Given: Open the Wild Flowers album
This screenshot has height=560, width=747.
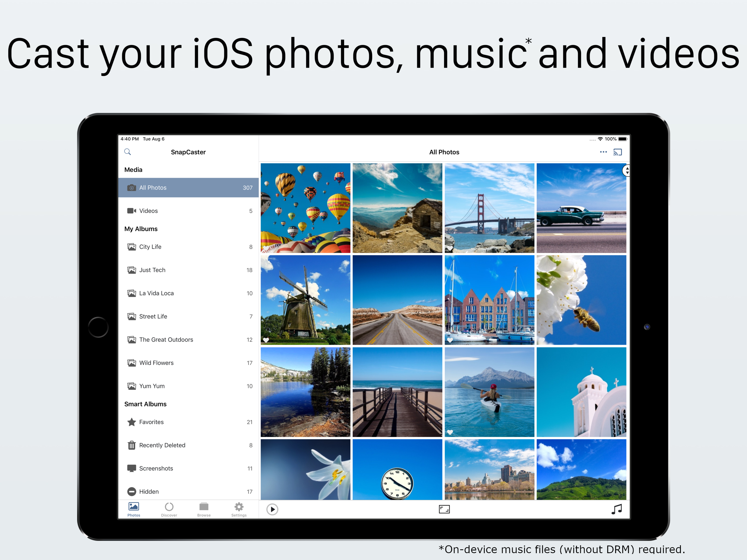Looking at the screenshot, I should [188, 363].
